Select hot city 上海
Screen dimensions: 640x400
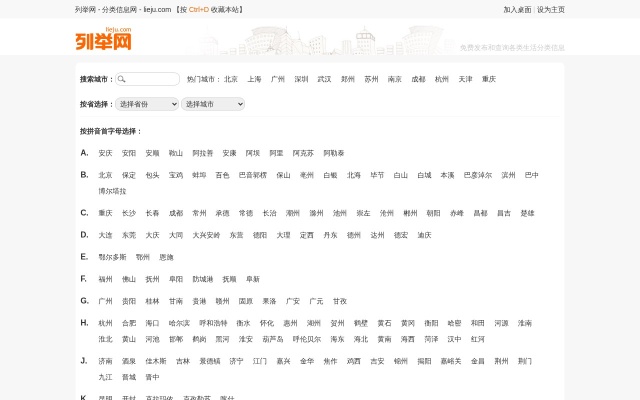[x=254, y=79]
